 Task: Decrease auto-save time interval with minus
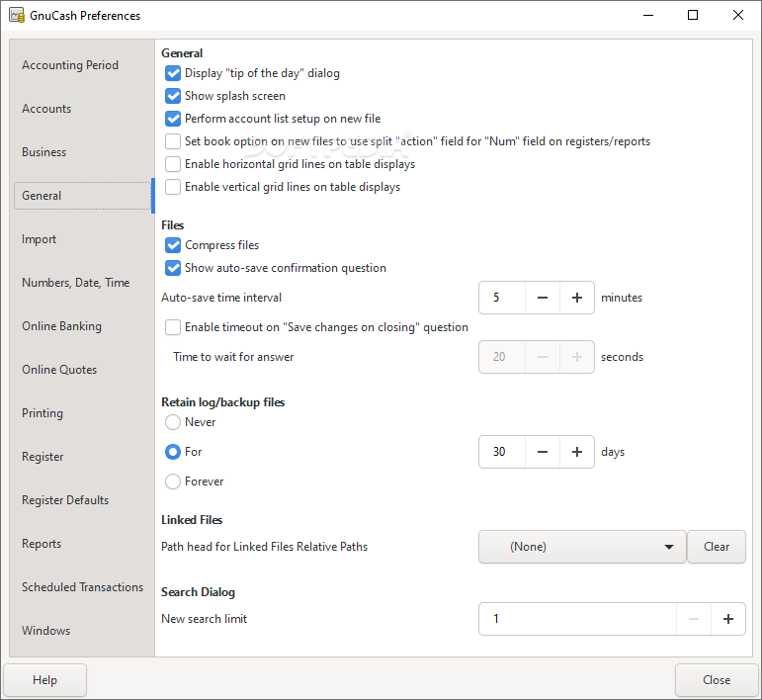click(x=543, y=298)
